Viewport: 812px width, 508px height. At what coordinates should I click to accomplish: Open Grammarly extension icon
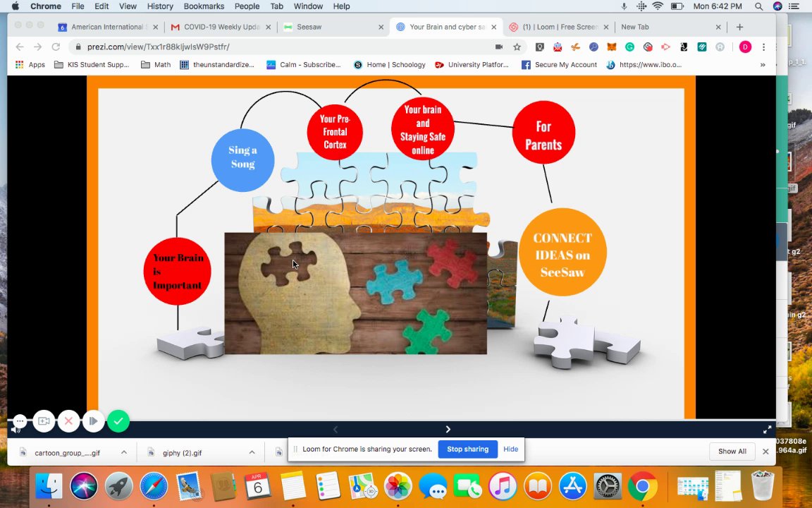[x=629, y=47]
